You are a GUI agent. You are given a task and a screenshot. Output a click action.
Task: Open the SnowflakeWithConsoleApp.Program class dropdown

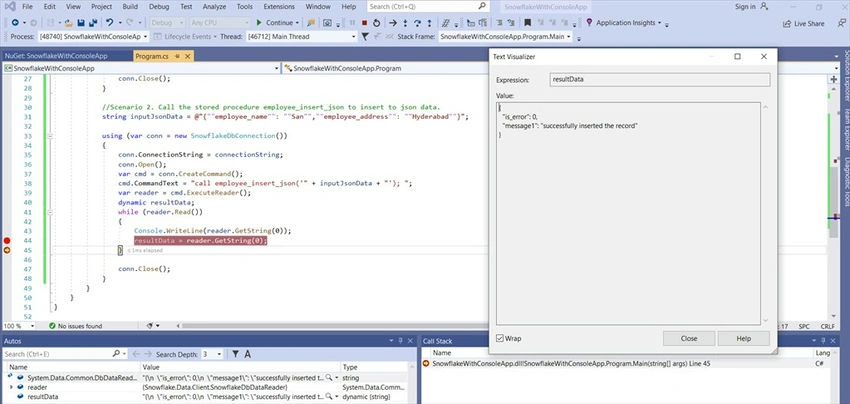(x=384, y=68)
